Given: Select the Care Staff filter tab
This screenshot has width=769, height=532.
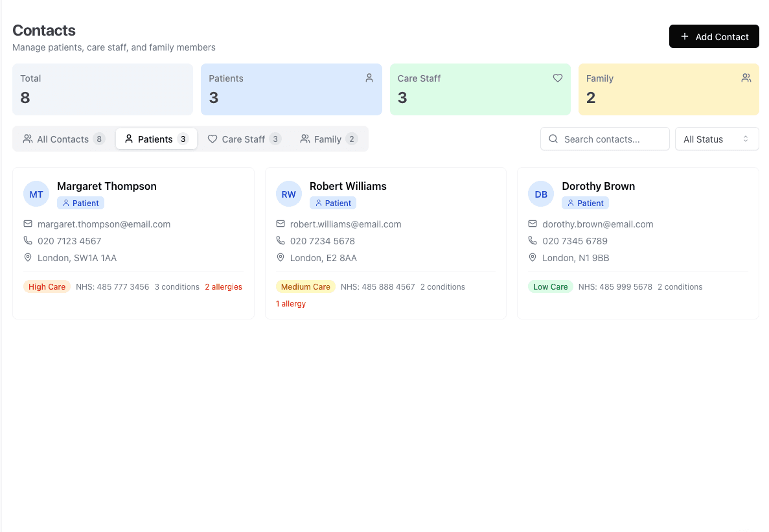Looking at the screenshot, I should 244,139.
